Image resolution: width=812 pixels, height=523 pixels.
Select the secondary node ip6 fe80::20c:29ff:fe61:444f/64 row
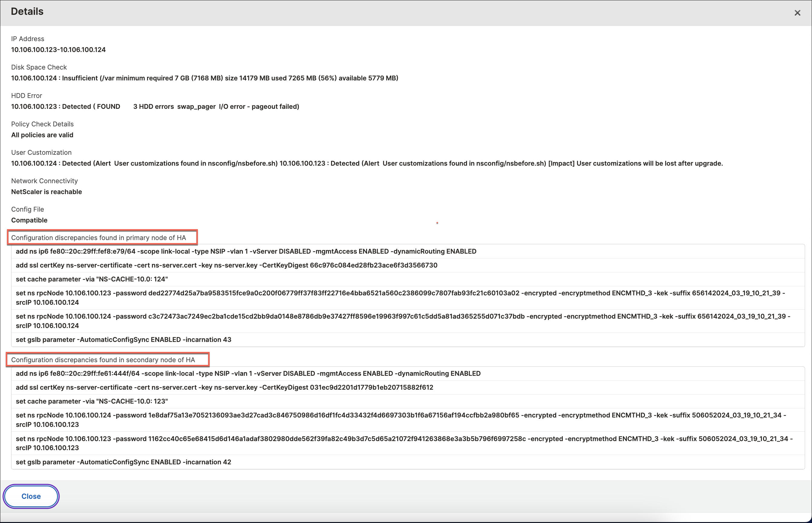coord(408,374)
